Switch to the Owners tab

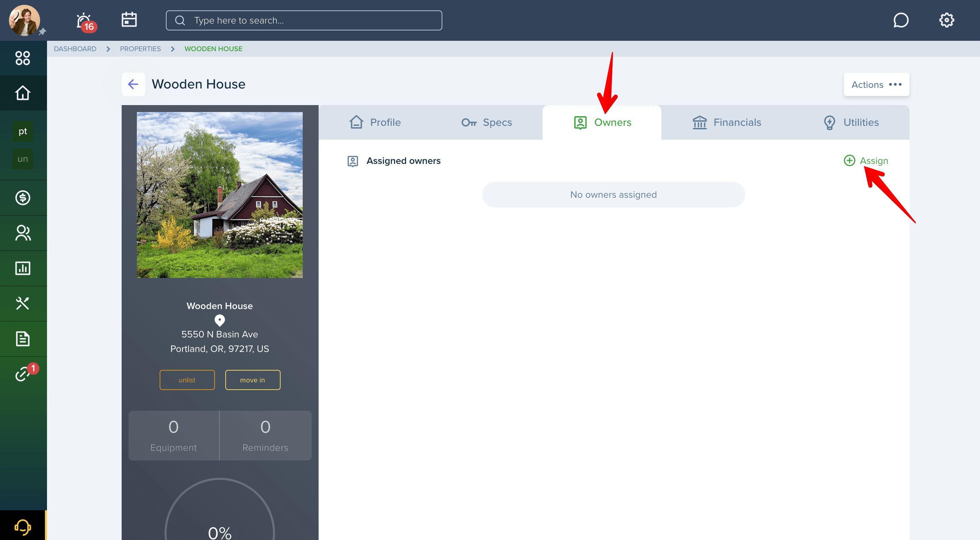click(602, 122)
